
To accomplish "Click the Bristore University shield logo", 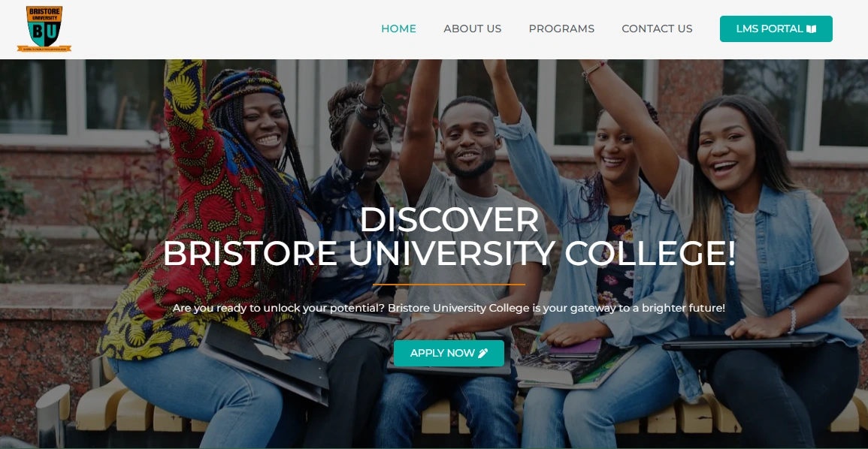I will [x=44, y=29].
